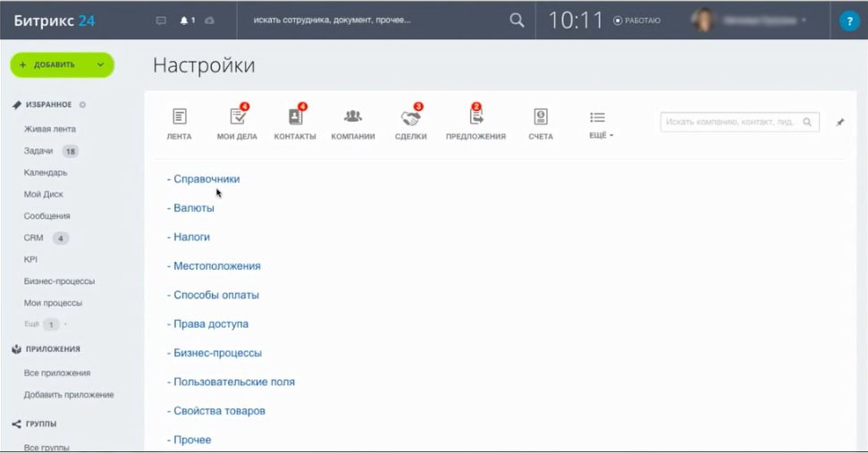Open Добавить приложение in sidebar

[x=69, y=394]
